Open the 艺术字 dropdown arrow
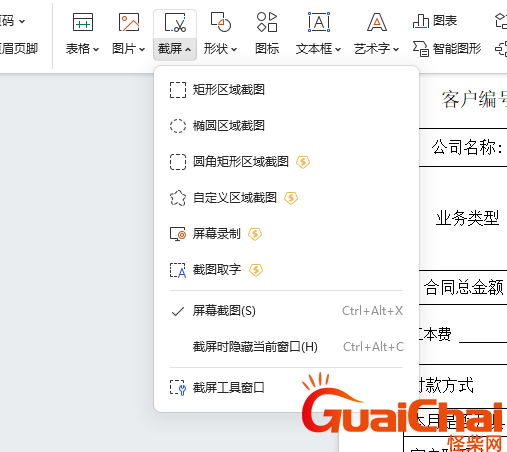Image resolution: width=507 pixels, height=452 pixels. pos(396,50)
